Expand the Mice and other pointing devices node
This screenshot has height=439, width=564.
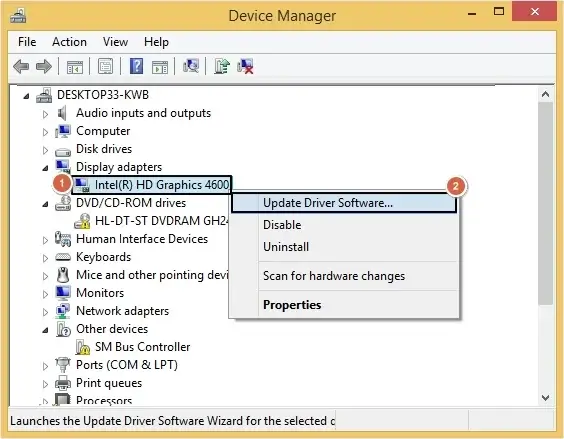(x=45, y=276)
